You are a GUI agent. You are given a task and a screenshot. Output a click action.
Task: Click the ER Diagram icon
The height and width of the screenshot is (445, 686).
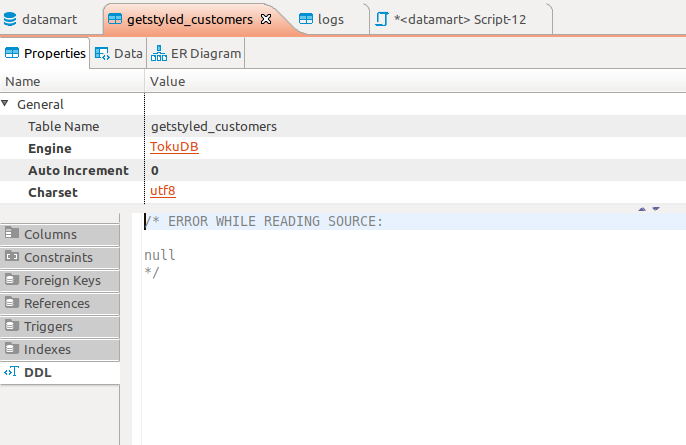pos(159,53)
